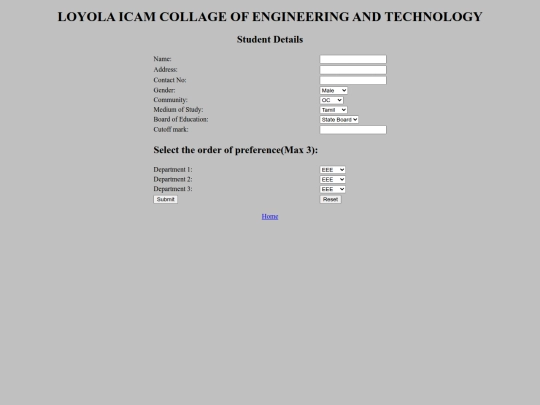Open the Community dropdown showing OC
Viewport: 540px width, 405px height.
[331, 100]
